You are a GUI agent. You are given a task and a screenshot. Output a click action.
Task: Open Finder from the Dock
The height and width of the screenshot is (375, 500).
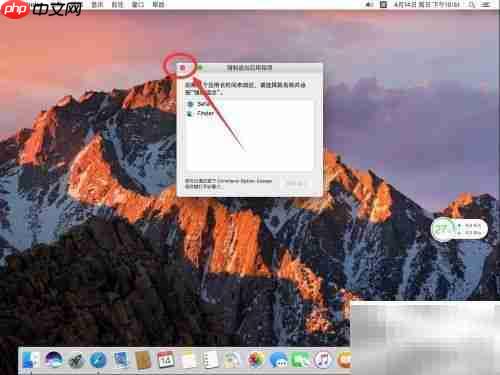pos(31,360)
